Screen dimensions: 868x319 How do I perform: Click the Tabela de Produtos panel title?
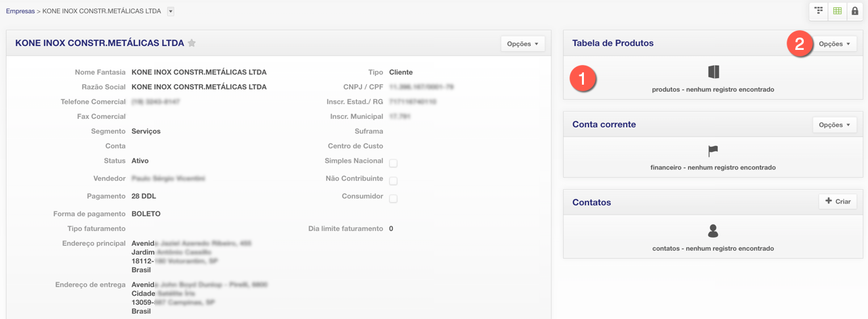coord(613,43)
